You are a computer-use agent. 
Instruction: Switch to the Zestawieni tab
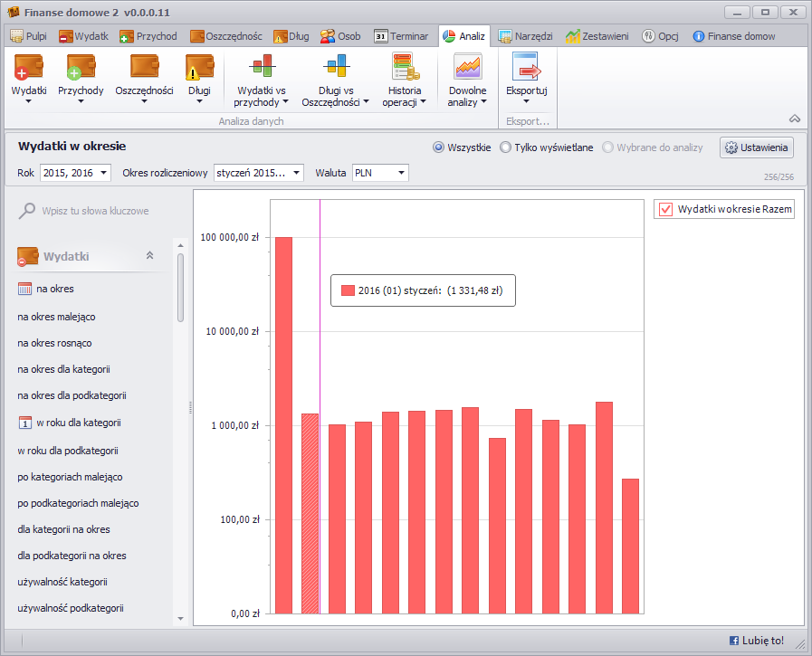point(597,36)
